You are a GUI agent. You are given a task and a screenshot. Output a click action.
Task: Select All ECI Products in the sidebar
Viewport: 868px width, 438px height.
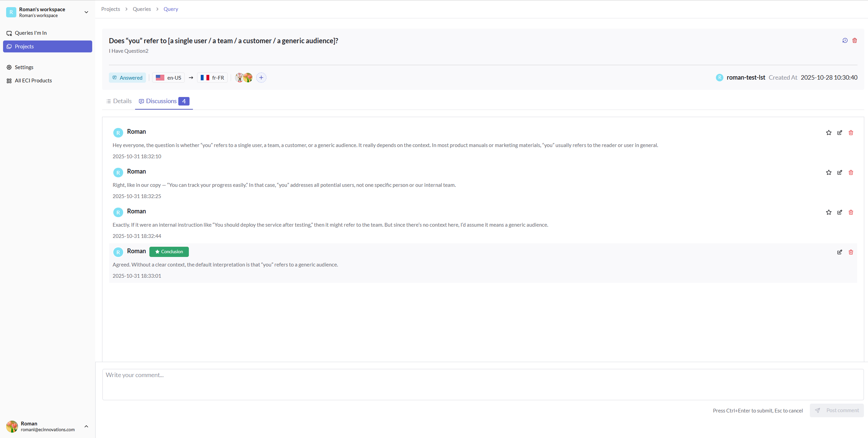33,80
